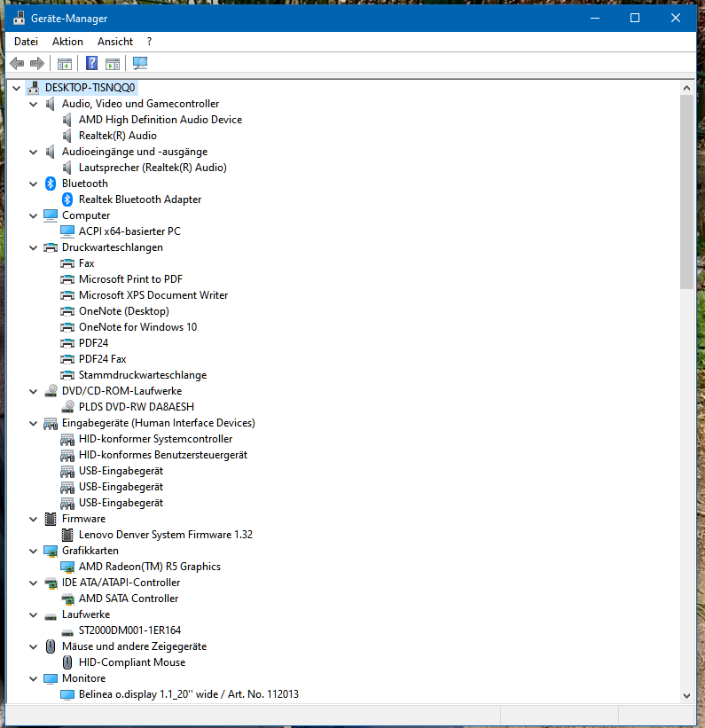Viewport: 705px width, 728px height.
Task: Click the speaker icon next to Lautsprecher (Realtek(R) Audio)
Action: point(67,168)
